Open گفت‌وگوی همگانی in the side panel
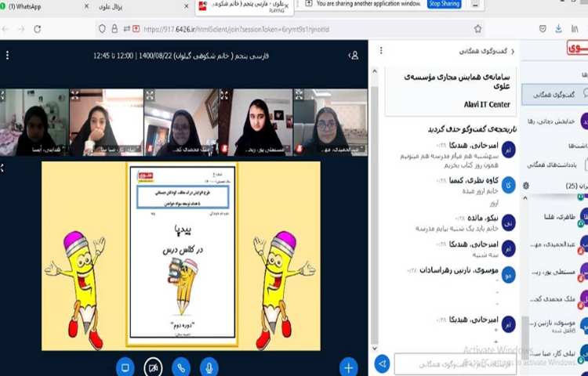 point(555,94)
